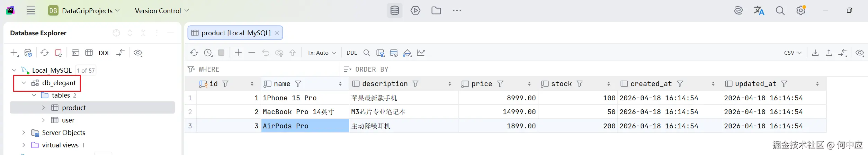Add a new row with grid plus icon
This screenshot has width=868, height=155.
pos(238,53)
